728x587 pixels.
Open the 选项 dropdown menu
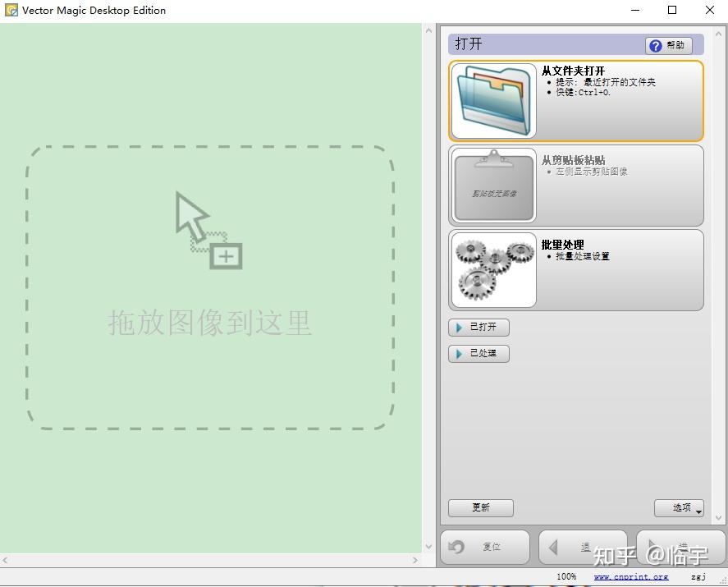(x=679, y=508)
